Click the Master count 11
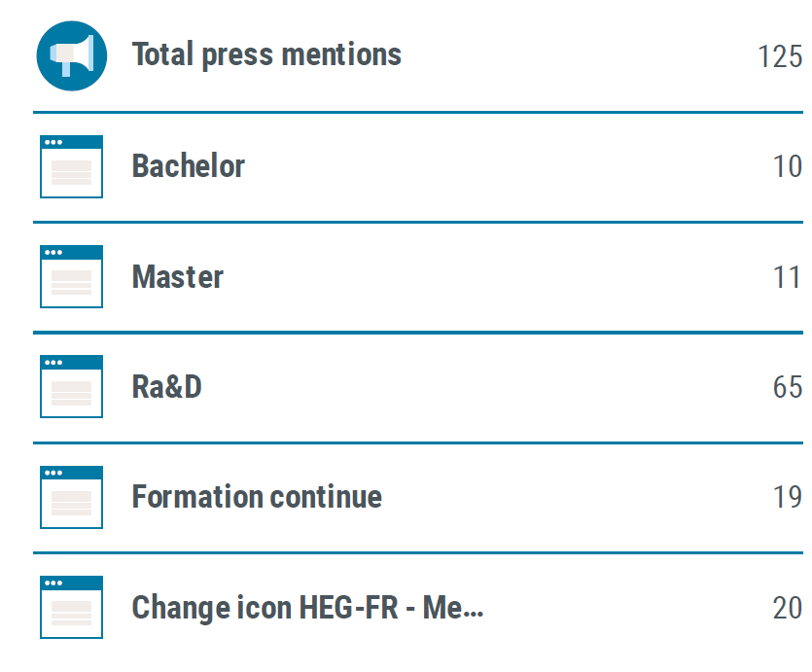 (787, 277)
